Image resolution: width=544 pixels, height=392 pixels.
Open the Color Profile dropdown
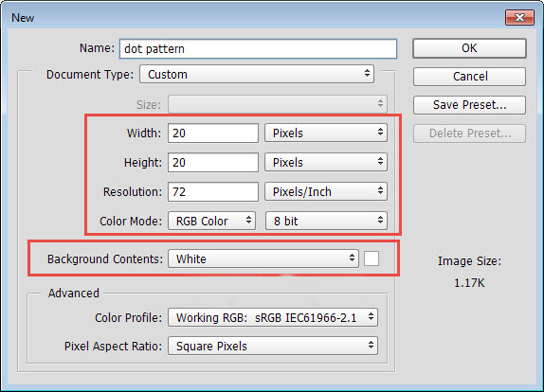coord(273,317)
